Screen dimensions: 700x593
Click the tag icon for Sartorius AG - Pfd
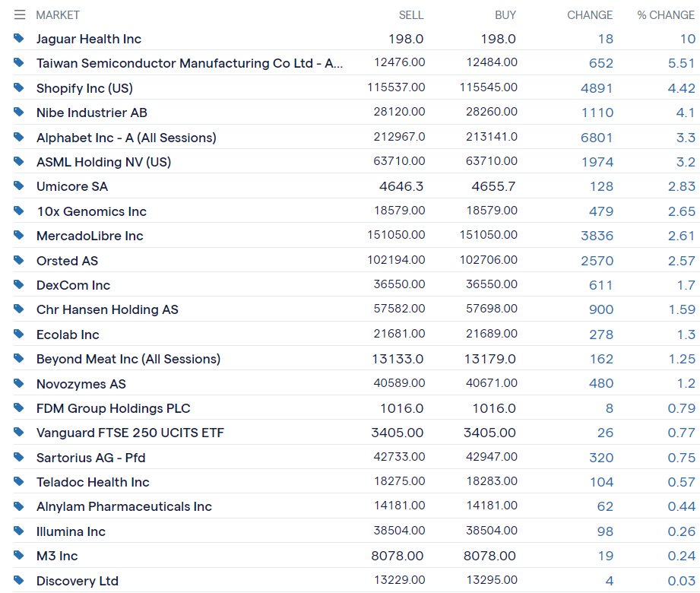(19, 457)
